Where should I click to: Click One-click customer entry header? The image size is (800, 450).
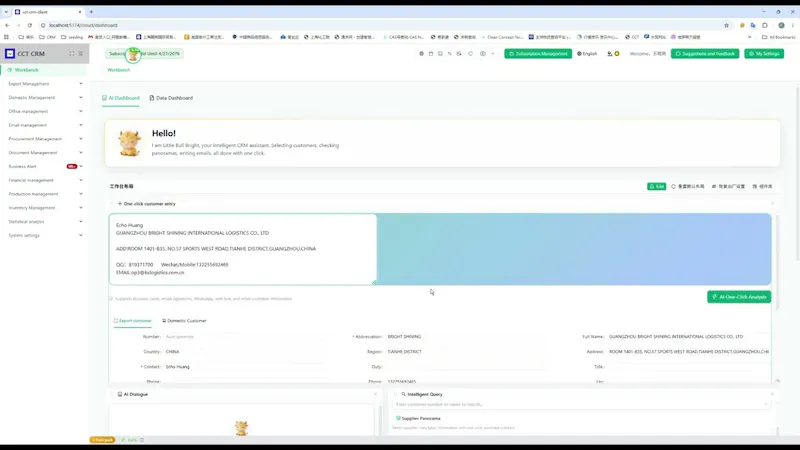[x=146, y=204]
